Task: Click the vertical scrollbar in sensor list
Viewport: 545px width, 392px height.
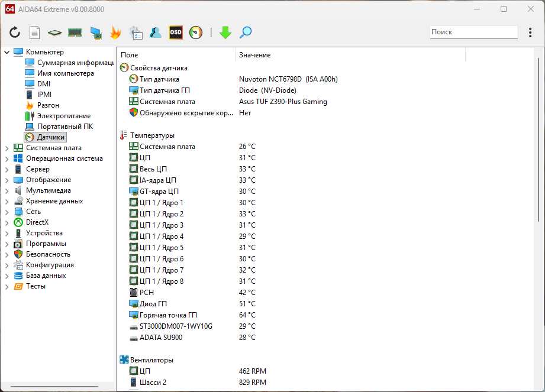Action: click(x=538, y=140)
